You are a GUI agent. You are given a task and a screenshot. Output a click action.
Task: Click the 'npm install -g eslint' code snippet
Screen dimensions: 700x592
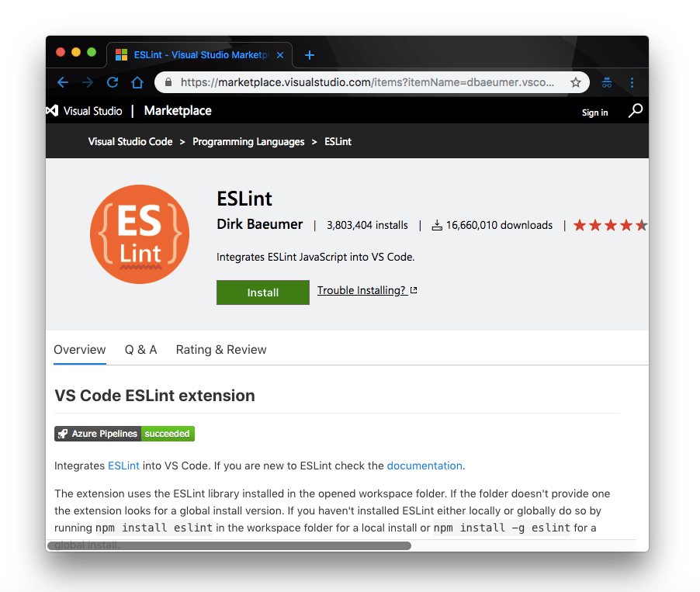click(502, 528)
